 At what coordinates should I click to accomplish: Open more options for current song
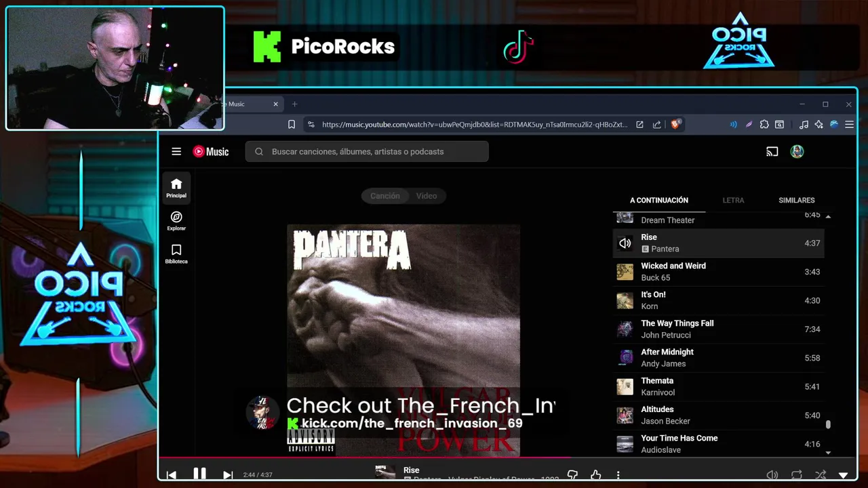pos(618,475)
